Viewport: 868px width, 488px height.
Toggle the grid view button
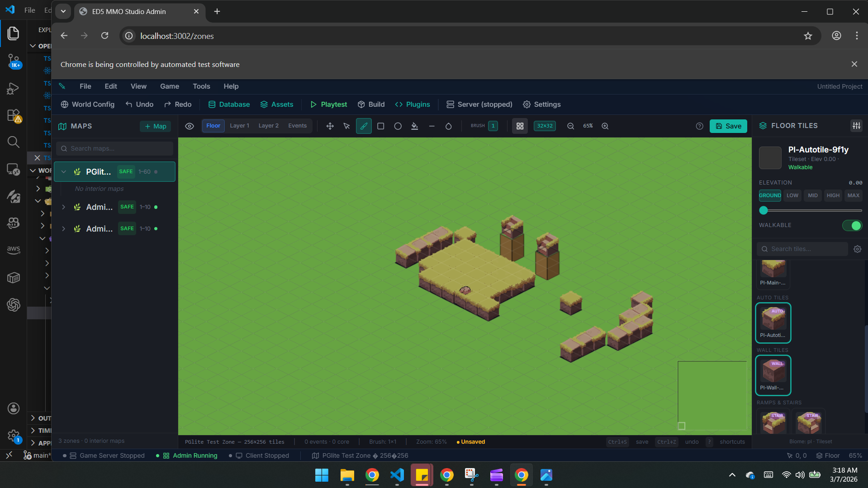[520, 126]
